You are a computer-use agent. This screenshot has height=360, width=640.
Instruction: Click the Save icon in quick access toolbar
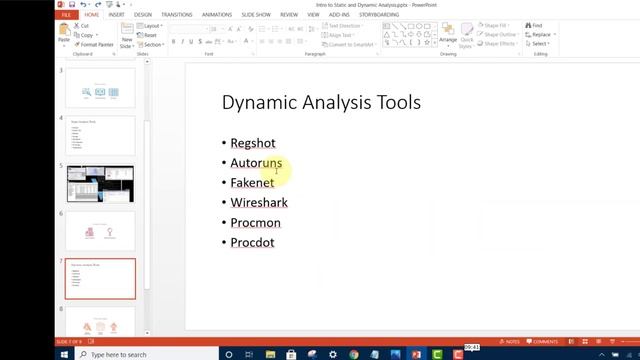coord(72,4)
